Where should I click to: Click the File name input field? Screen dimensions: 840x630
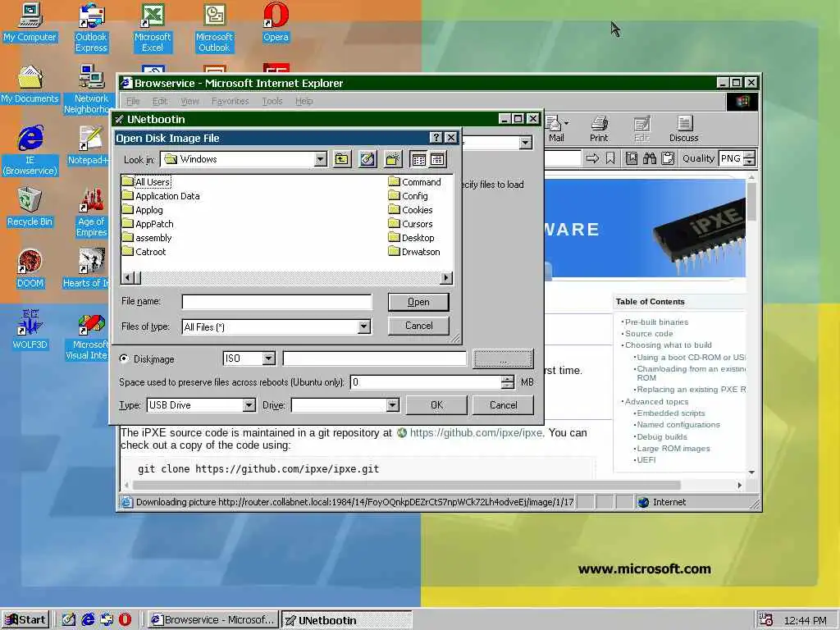[277, 302]
